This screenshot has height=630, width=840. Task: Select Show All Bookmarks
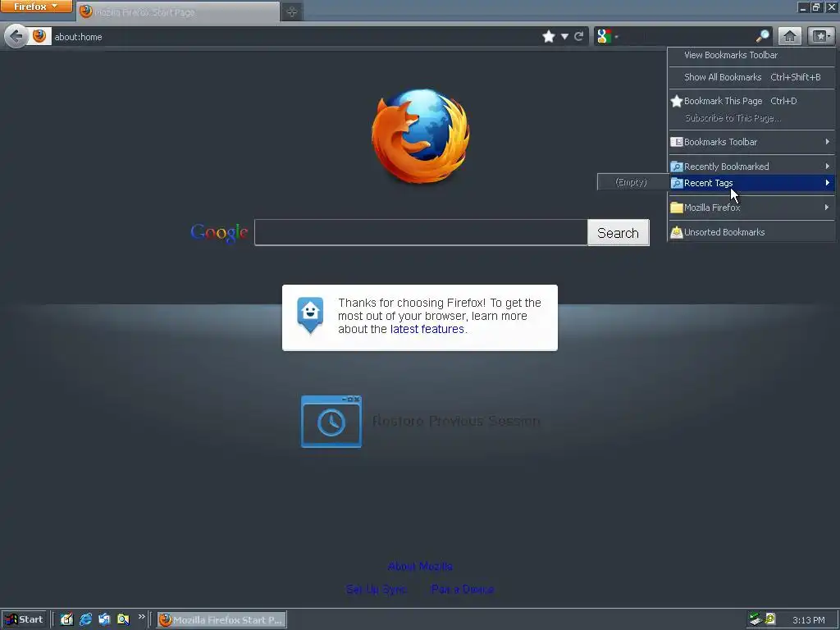(751, 77)
